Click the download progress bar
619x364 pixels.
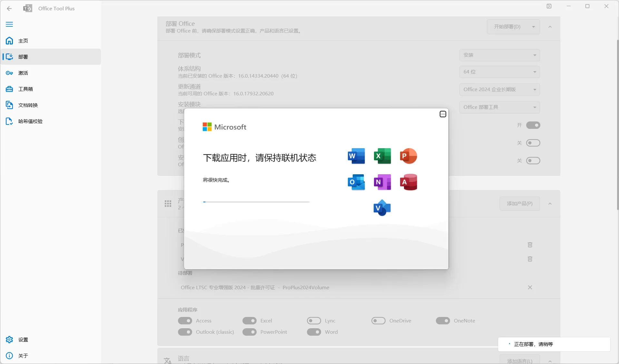256,202
